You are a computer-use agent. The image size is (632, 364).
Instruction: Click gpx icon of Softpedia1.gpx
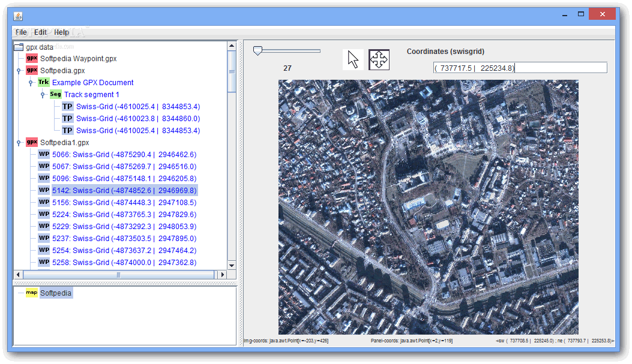(x=32, y=142)
